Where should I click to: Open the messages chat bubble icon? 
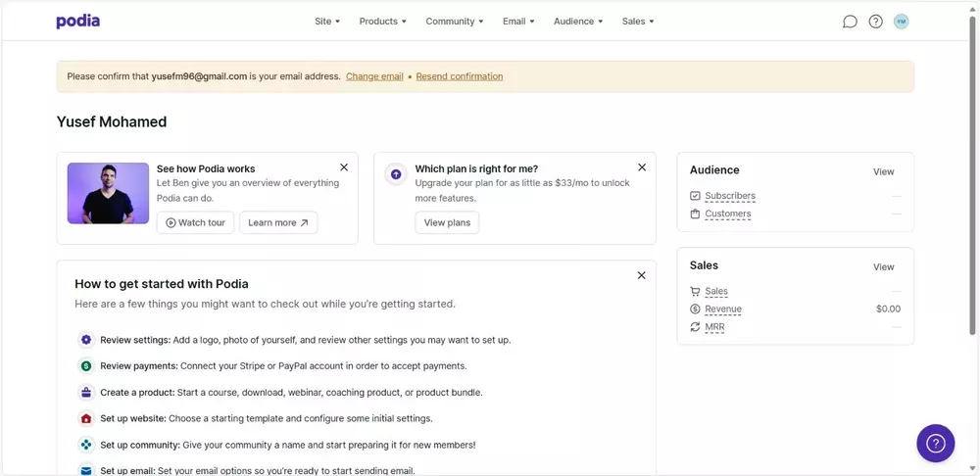point(850,22)
